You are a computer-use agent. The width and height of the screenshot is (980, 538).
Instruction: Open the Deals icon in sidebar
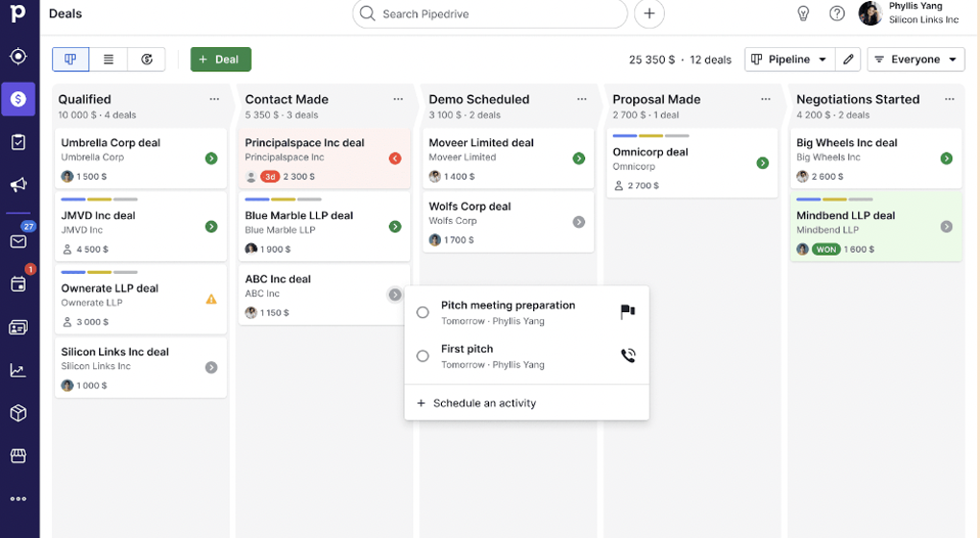click(18, 99)
